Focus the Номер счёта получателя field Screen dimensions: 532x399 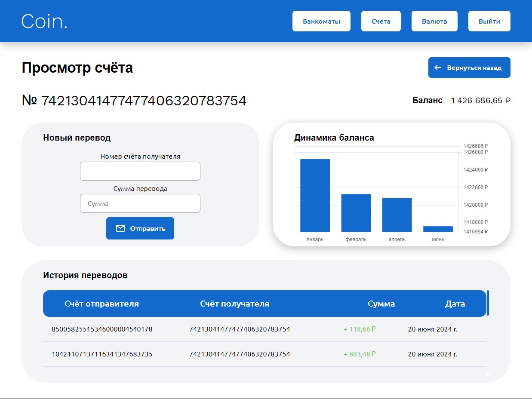(x=140, y=171)
